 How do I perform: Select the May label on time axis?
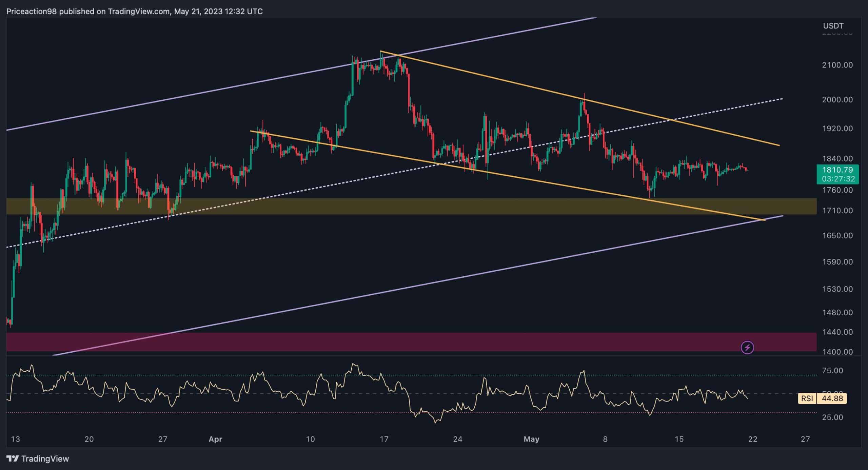pos(531,439)
